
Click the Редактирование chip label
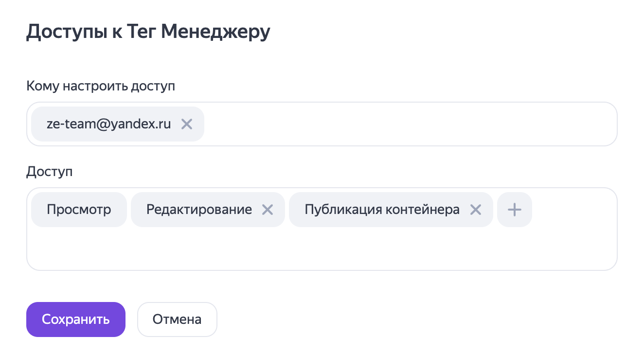[x=199, y=210]
